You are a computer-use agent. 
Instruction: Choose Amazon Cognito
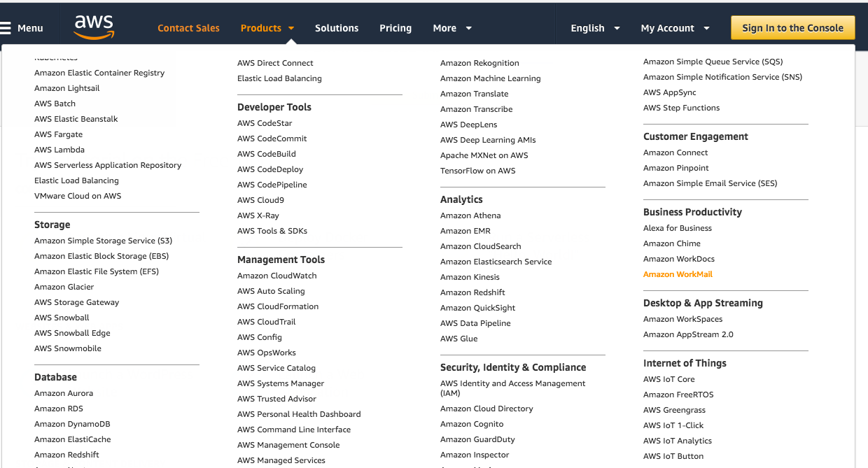tap(472, 424)
